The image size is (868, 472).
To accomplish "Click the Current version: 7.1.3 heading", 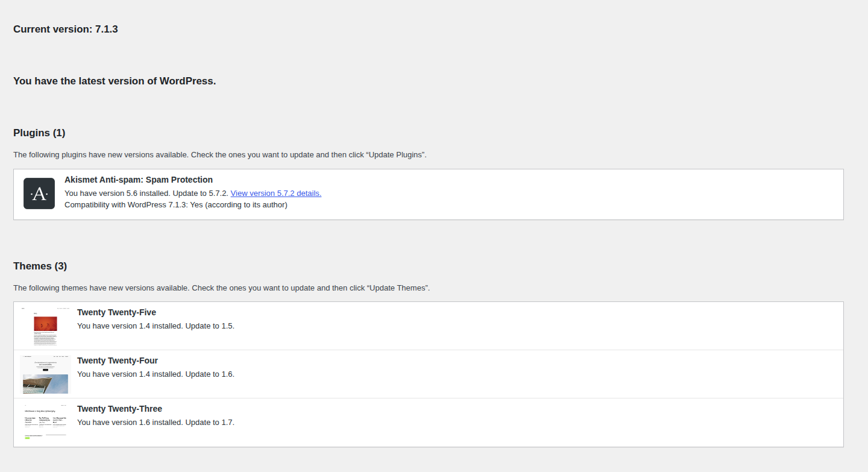I will [x=66, y=29].
